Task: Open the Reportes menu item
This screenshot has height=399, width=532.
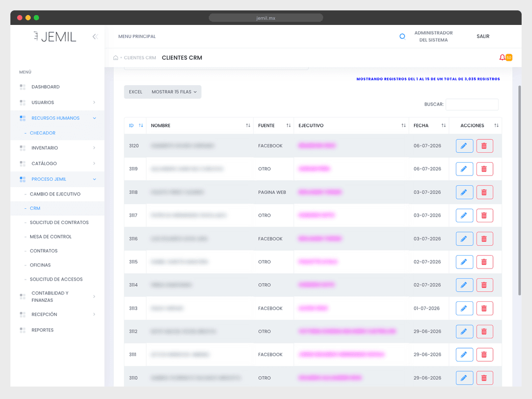Action: pyautogui.click(x=43, y=330)
